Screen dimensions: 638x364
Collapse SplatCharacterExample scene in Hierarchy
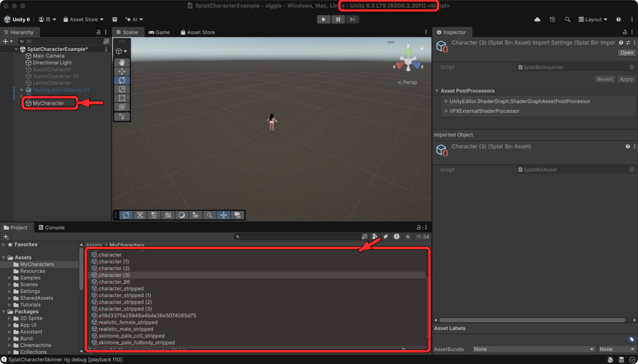[x=17, y=49]
